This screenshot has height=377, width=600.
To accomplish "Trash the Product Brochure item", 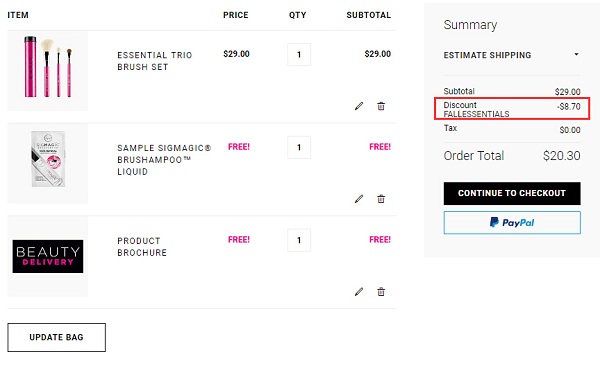I will coord(381,292).
